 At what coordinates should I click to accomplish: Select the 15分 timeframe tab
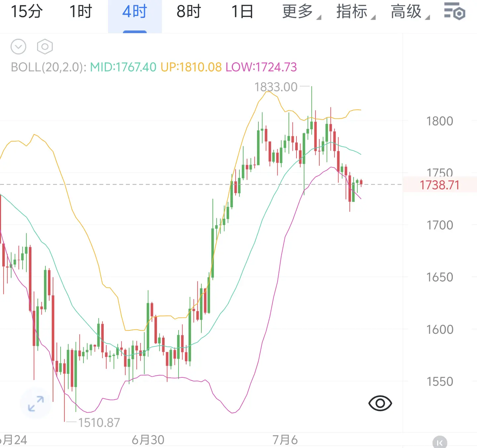pyautogui.click(x=27, y=12)
